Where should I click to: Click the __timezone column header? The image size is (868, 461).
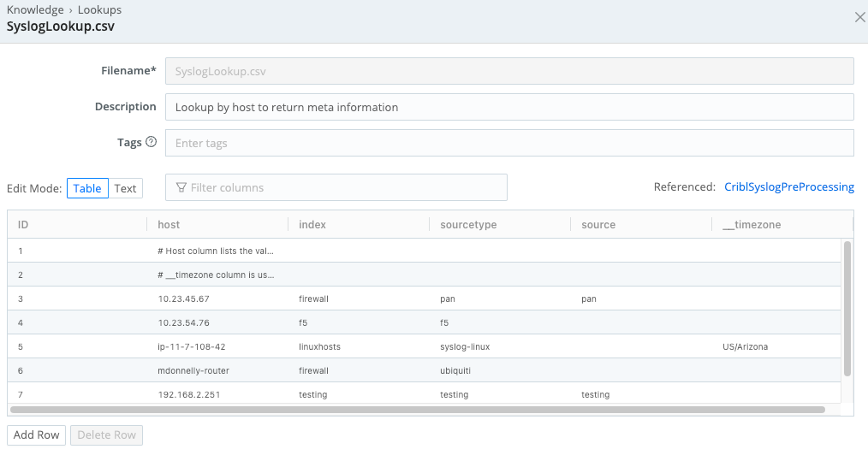click(x=752, y=225)
